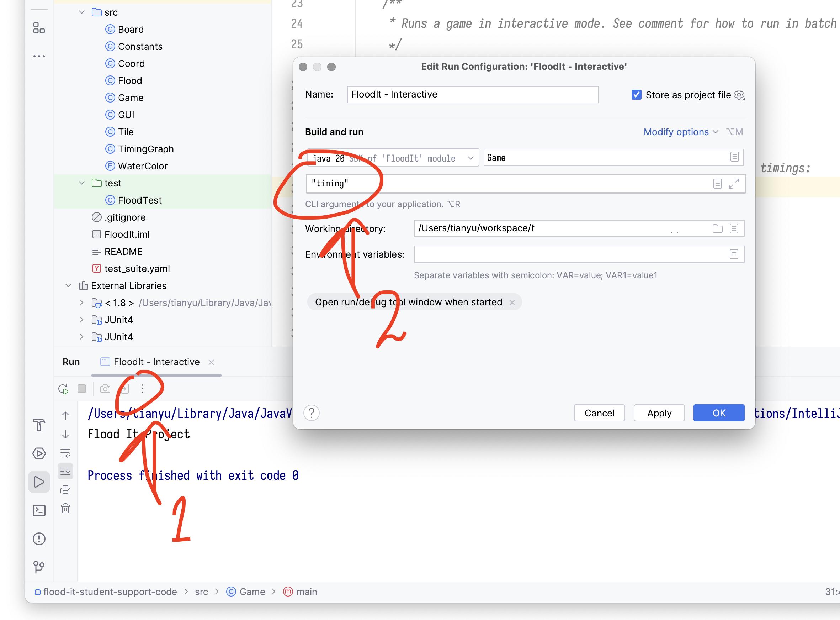The image size is (840, 620).
Task: Expand the Modify options dropdown
Action: [x=681, y=132]
